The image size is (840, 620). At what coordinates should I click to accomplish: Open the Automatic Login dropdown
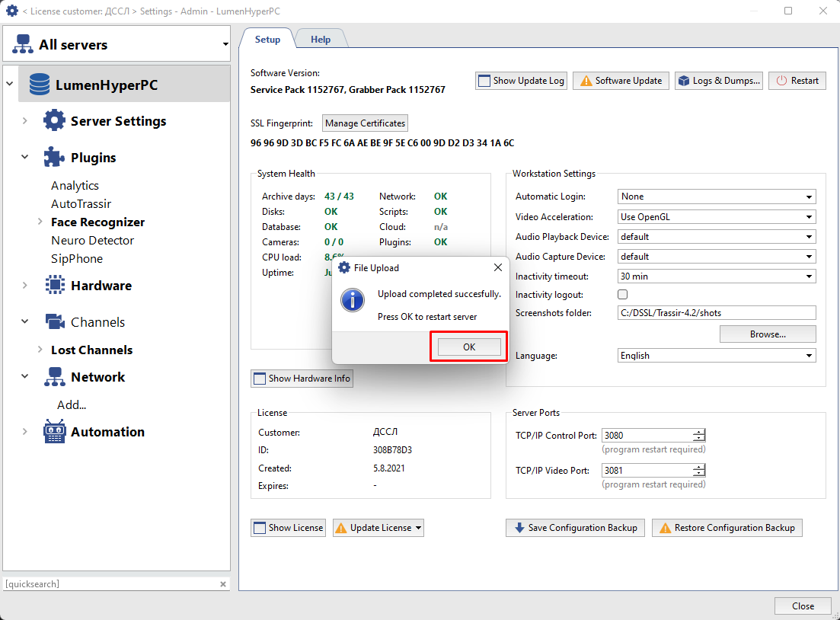tap(717, 197)
